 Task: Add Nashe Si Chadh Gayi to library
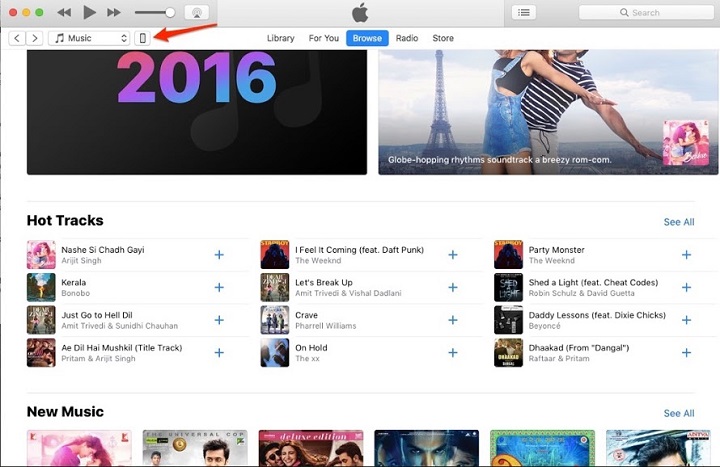click(x=219, y=255)
